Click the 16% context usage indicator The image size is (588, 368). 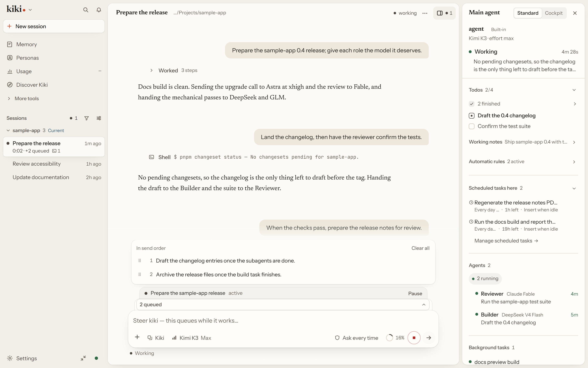pyautogui.click(x=395, y=338)
